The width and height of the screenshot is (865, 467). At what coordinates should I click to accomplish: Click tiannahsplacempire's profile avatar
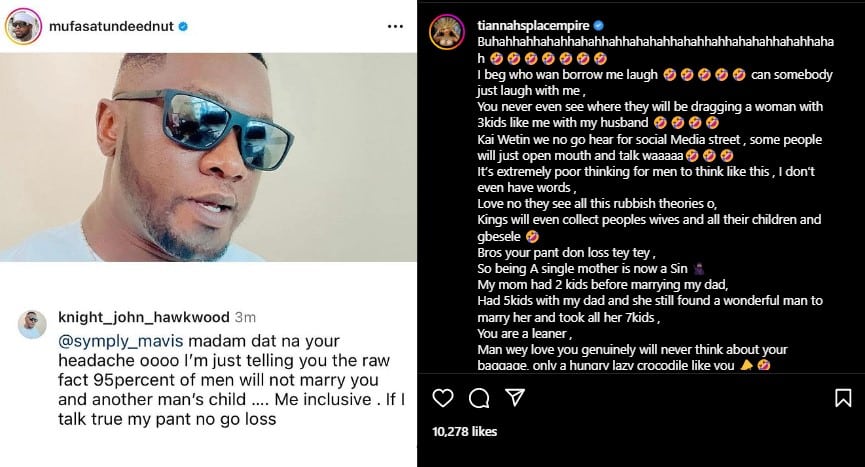(x=445, y=32)
